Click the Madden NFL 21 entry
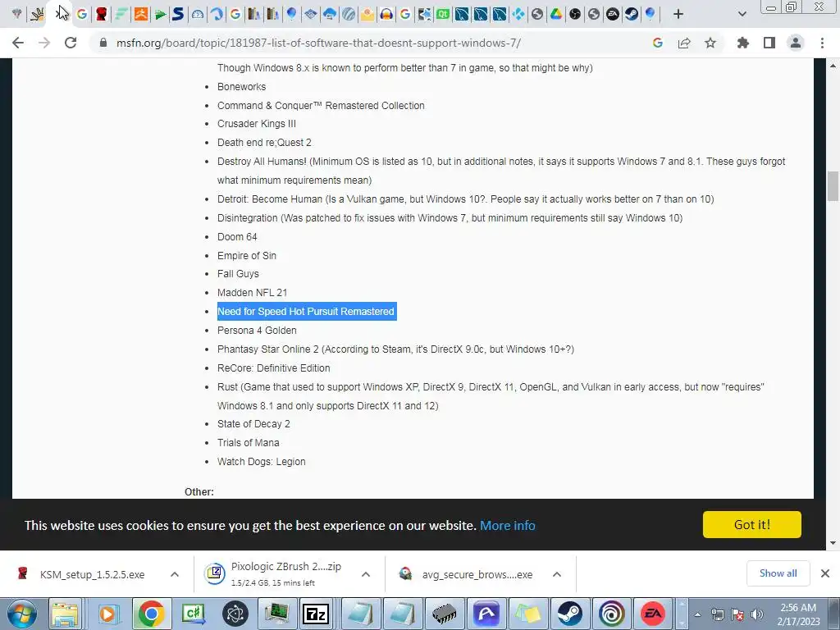The height and width of the screenshot is (630, 840). coord(253,293)
